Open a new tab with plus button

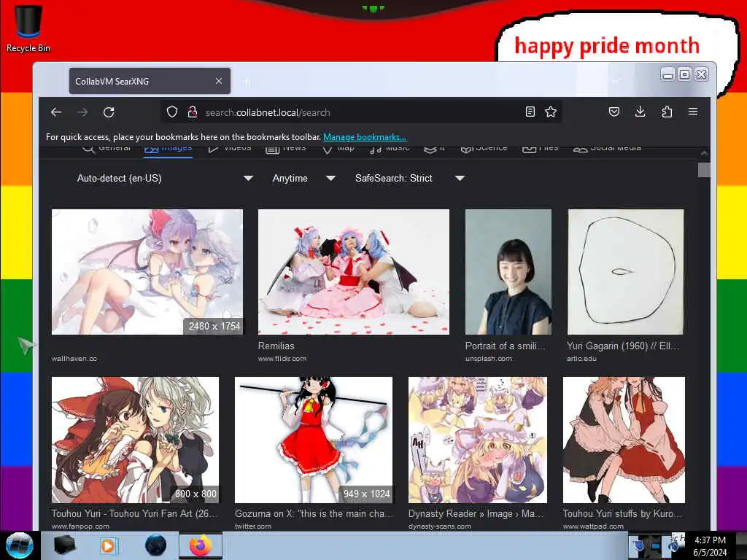pos(247,82)
